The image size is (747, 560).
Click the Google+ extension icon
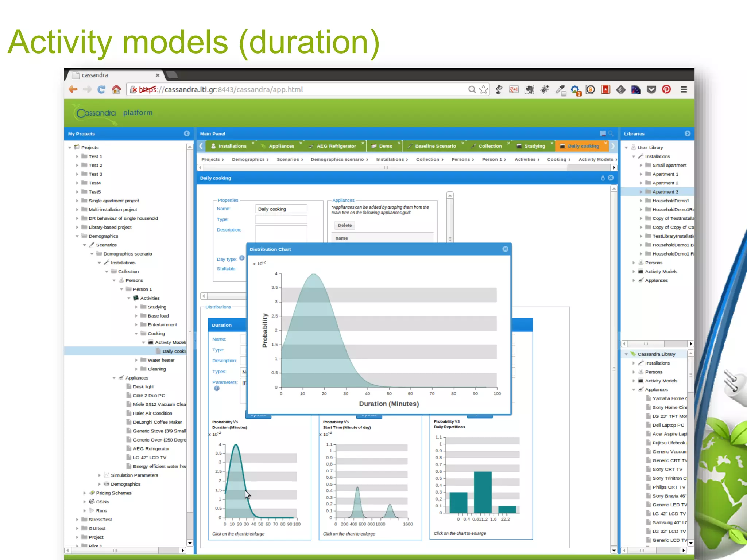[x=514, y=89]
